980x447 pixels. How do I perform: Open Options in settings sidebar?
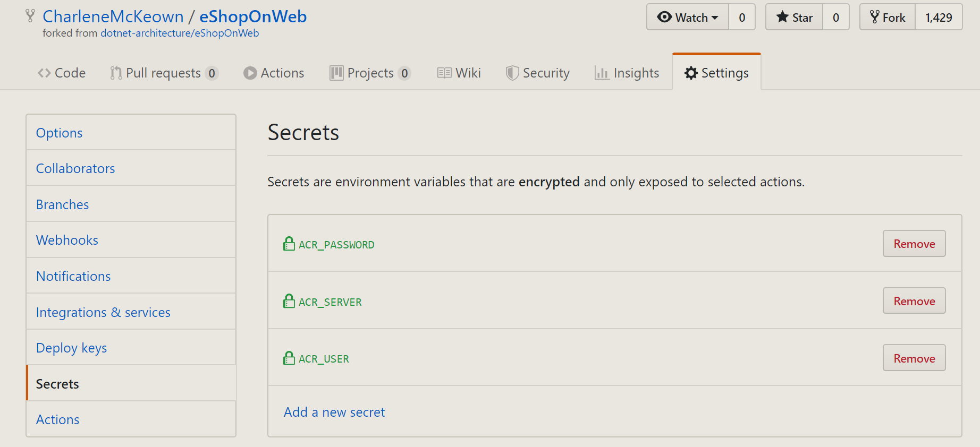[131, 133]
